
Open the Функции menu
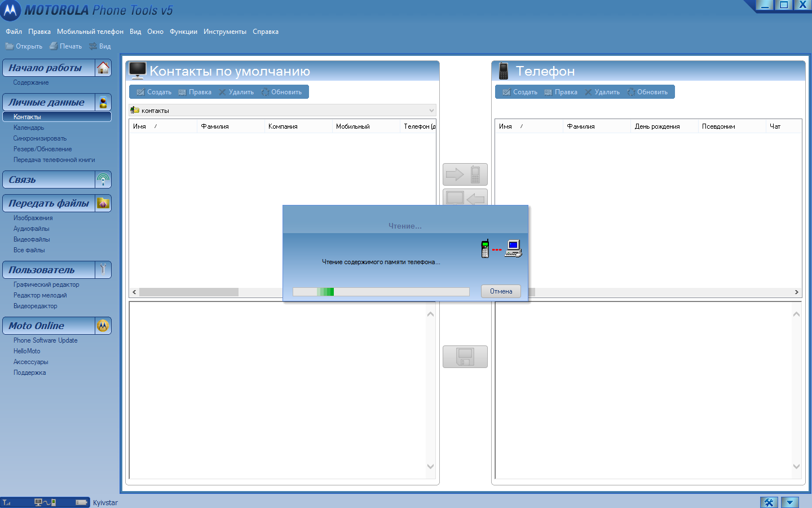tap(183, 32)
